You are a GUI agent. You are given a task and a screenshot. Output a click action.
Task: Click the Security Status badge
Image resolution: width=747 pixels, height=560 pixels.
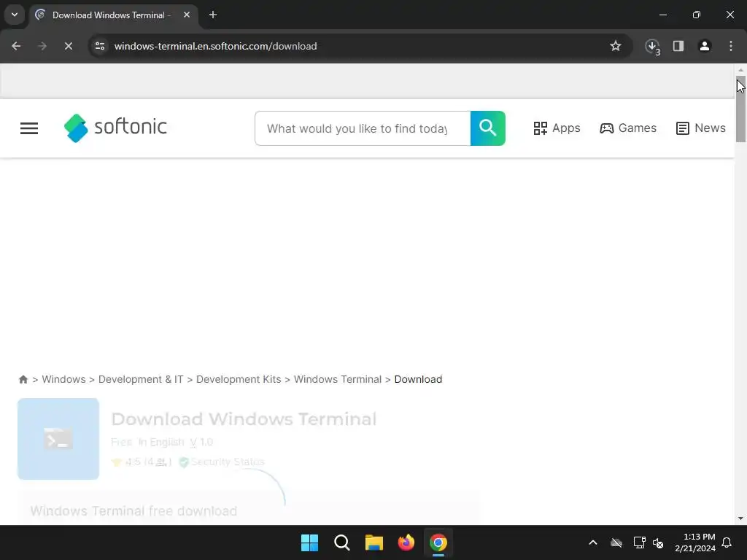222,462
